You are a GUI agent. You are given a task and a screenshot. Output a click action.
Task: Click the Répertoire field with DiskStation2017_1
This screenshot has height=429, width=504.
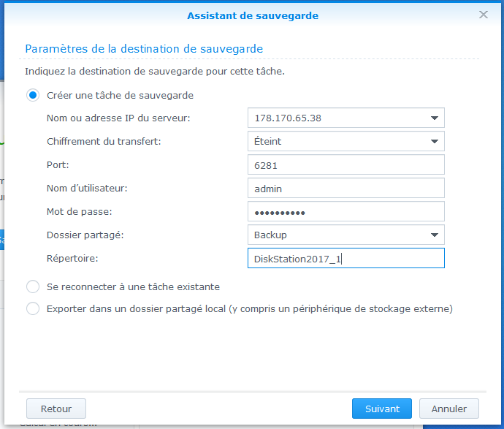pyautogui.click(x=345, y=259)
